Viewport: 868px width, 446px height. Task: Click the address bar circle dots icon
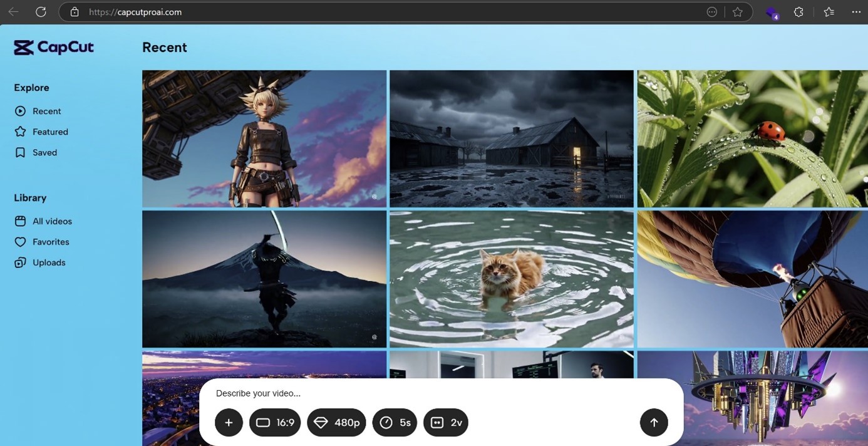(x=711, y=12)
